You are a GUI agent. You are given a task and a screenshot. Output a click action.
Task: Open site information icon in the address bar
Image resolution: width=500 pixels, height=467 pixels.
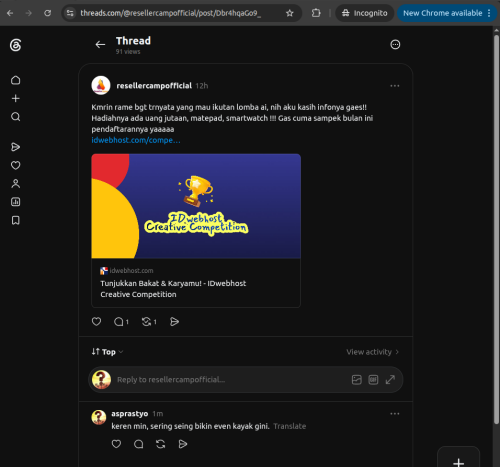coord(70,13)
